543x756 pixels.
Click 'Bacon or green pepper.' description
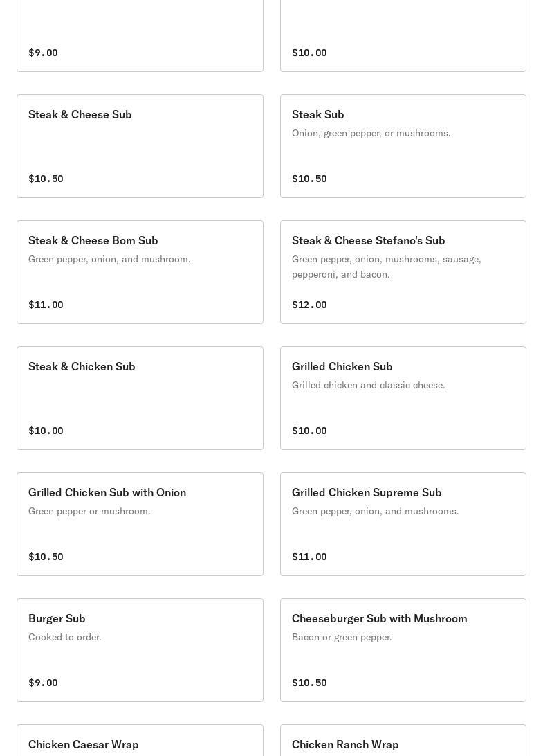click(342, 637)
